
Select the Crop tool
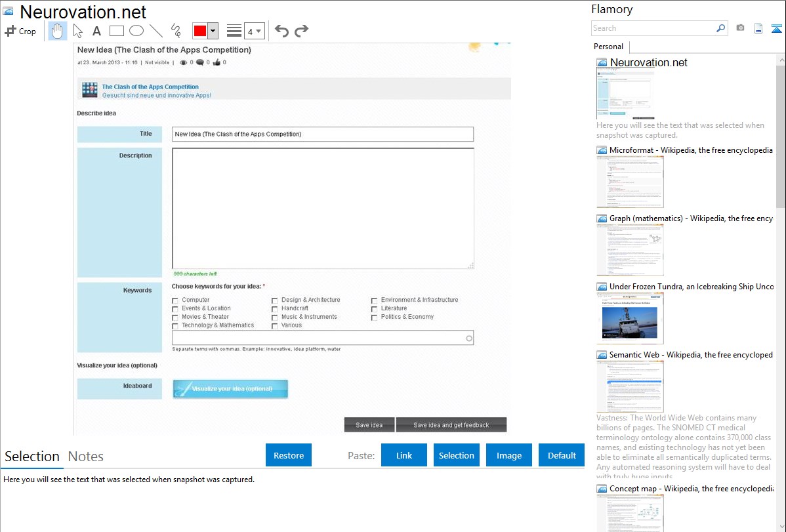coord(20,31)
